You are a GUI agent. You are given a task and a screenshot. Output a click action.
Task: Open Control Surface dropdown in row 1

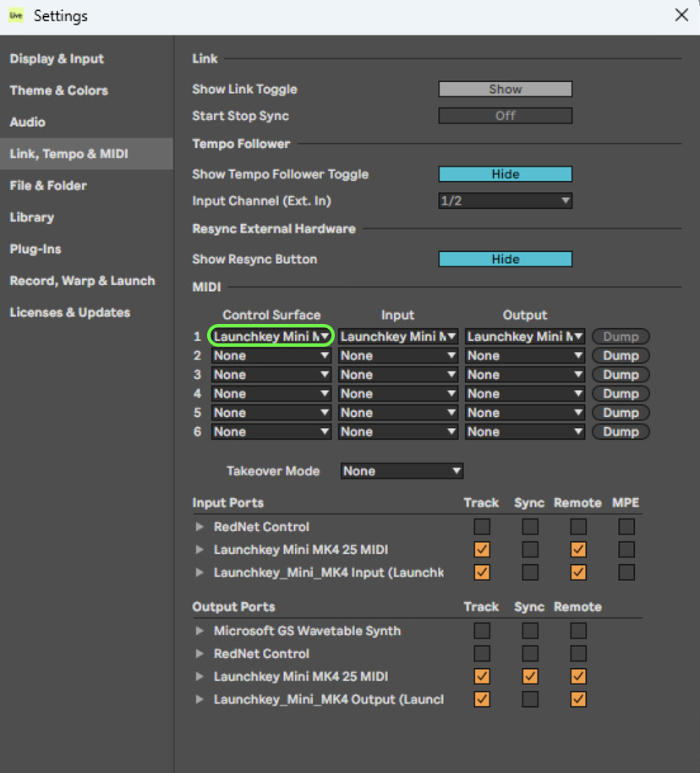271,337
